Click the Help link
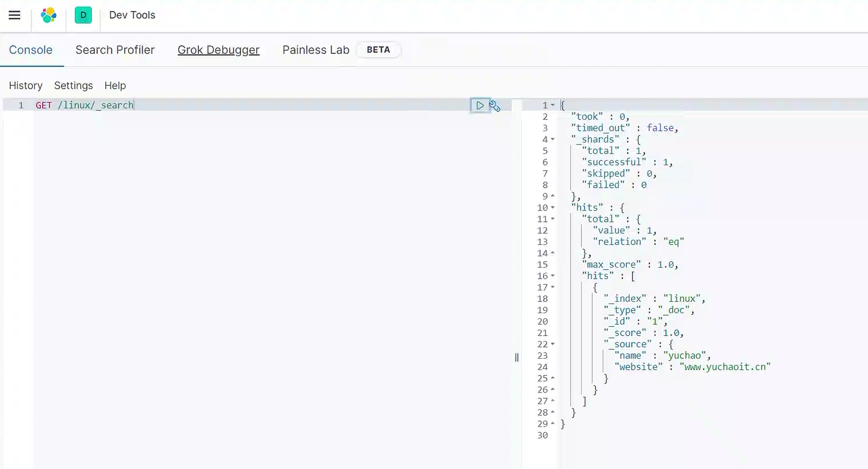This screenshot has height=469, width=868. point(115,85)
